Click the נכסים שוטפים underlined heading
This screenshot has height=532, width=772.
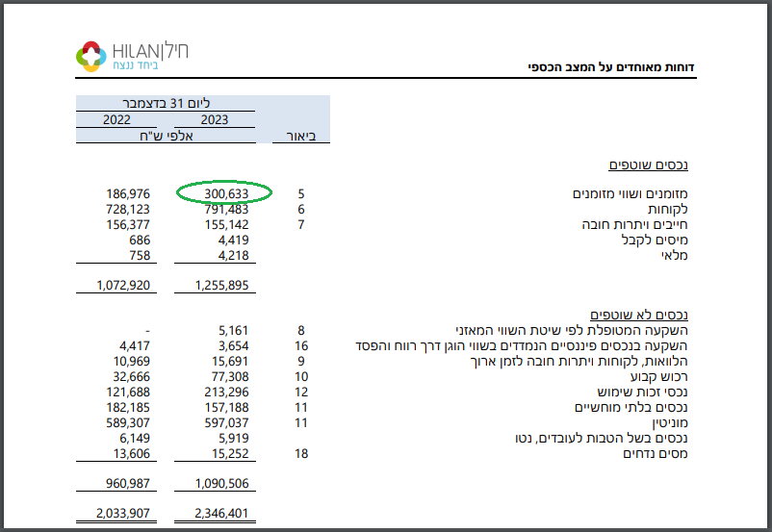point(652,165)
